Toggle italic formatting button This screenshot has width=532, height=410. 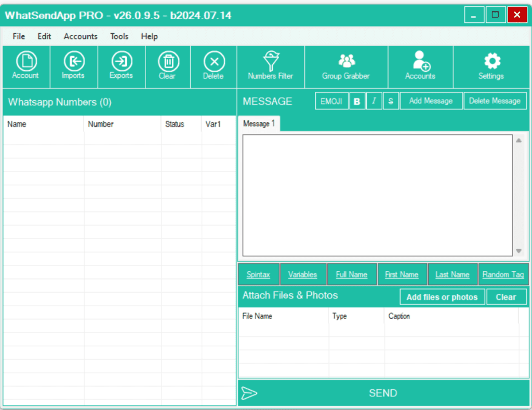pyautogui.click(x=374, y=101)
